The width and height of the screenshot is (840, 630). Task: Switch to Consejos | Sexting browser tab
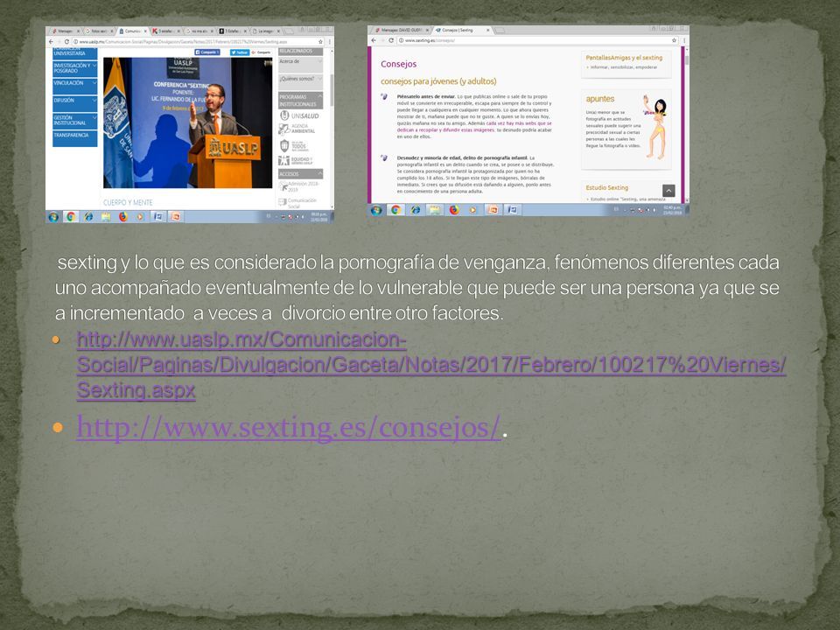[x=461, y=31]
